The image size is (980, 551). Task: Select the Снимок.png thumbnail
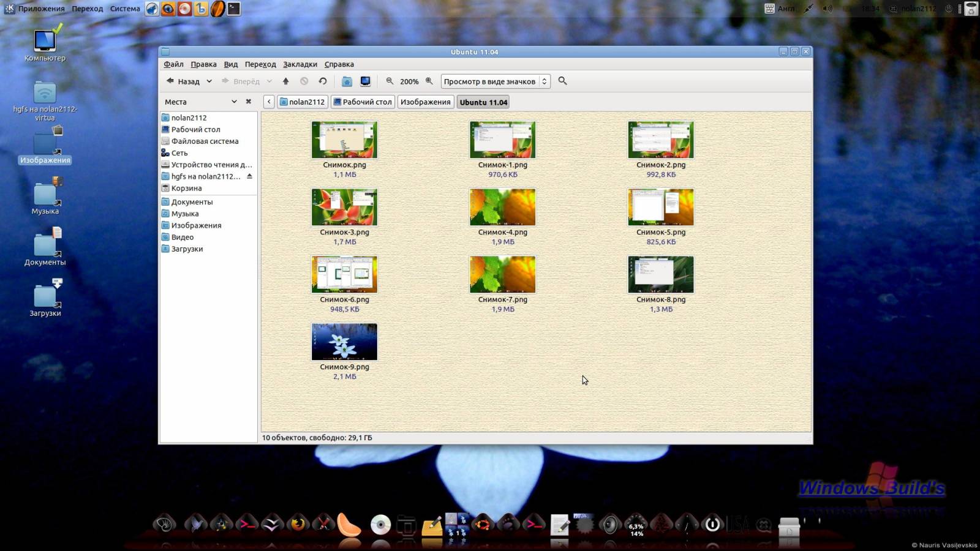tap(344, 140)
